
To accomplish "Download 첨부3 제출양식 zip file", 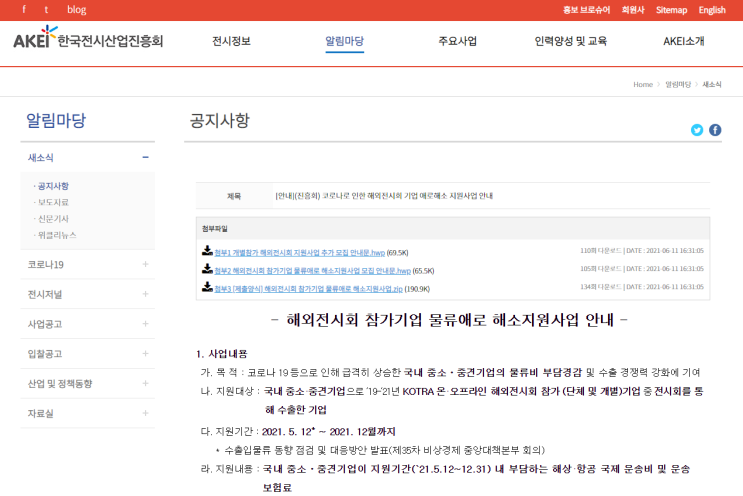I will pyautogui.click(x=308, y=289).
